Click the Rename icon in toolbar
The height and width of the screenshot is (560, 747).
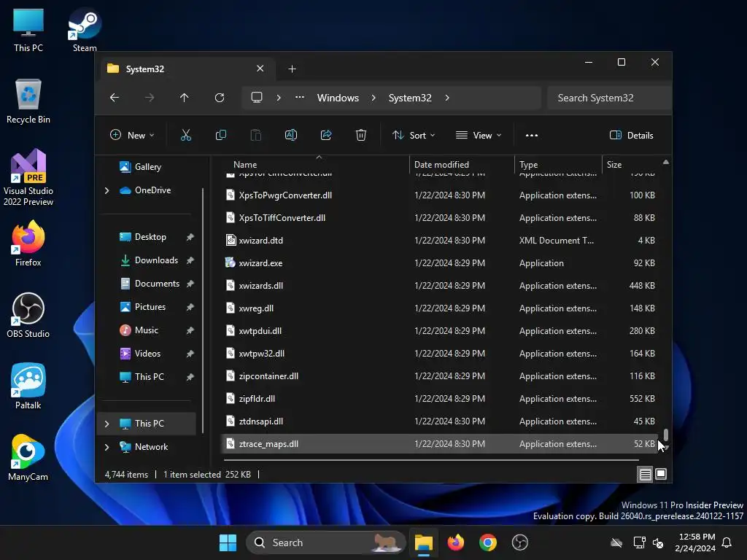pos(290,135)
